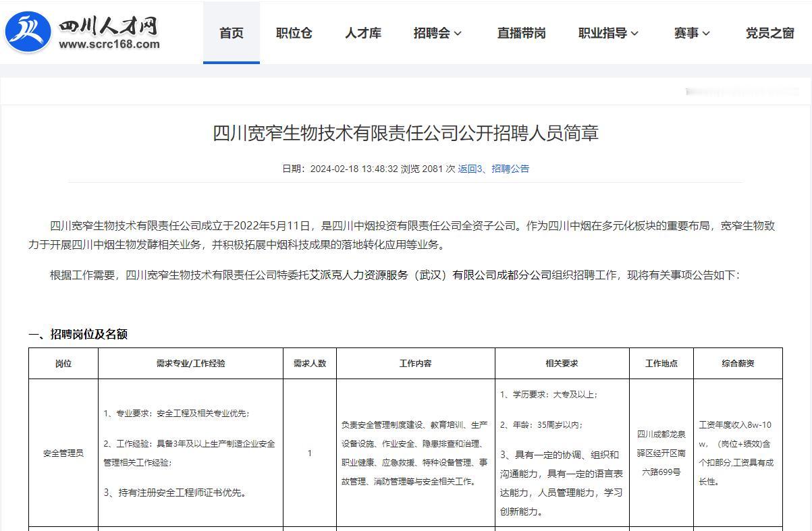The width and height of the screenshot is (812, 531).
Task: Click the 需求人数 column header
Action: pos(310,363)
